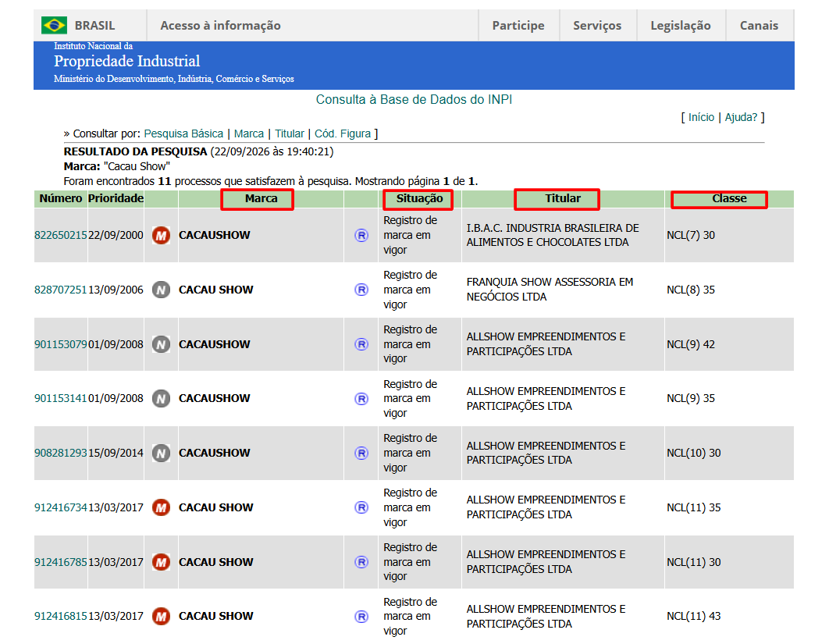Open process number 908281293

point(60,453)
